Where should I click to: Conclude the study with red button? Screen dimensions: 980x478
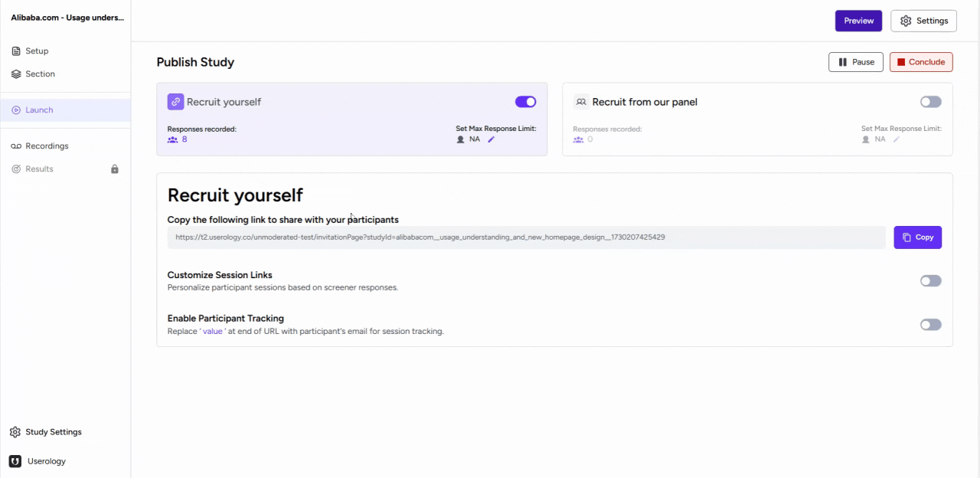click(x=921, y=62)
